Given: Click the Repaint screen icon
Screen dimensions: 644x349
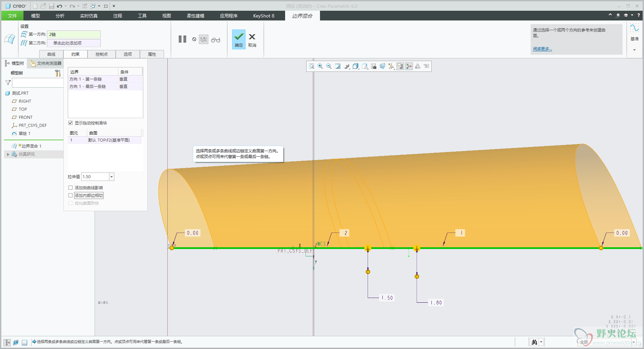Looking at the screenshot, I should coord(338,66).
